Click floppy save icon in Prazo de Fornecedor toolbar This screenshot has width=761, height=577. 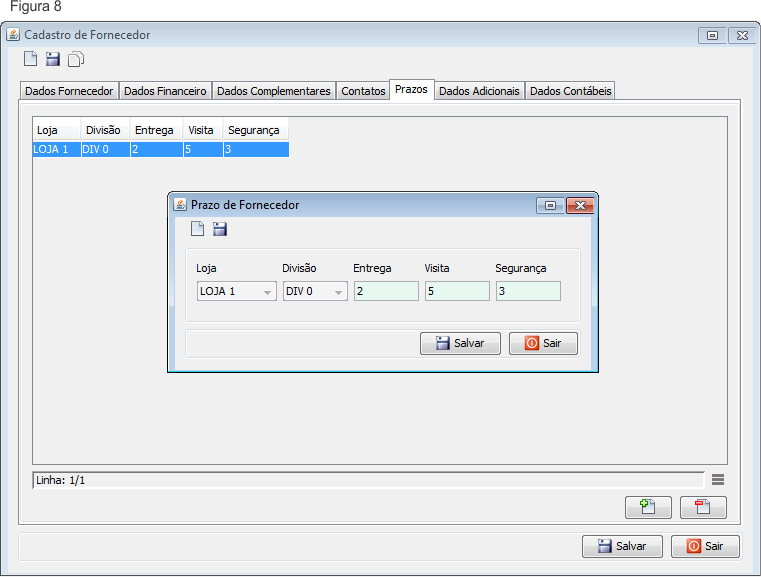(220, 229)
